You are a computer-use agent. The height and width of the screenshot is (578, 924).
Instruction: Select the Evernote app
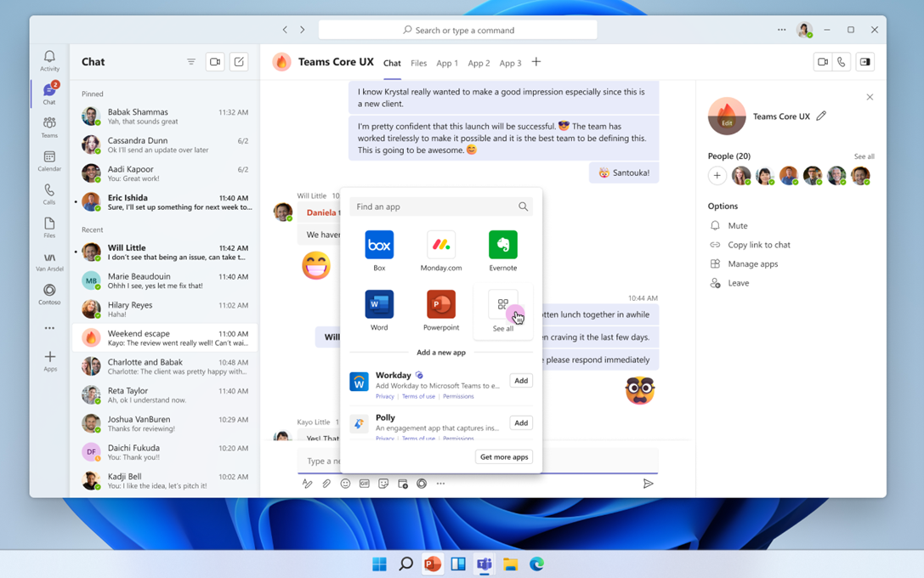(502, 251)
